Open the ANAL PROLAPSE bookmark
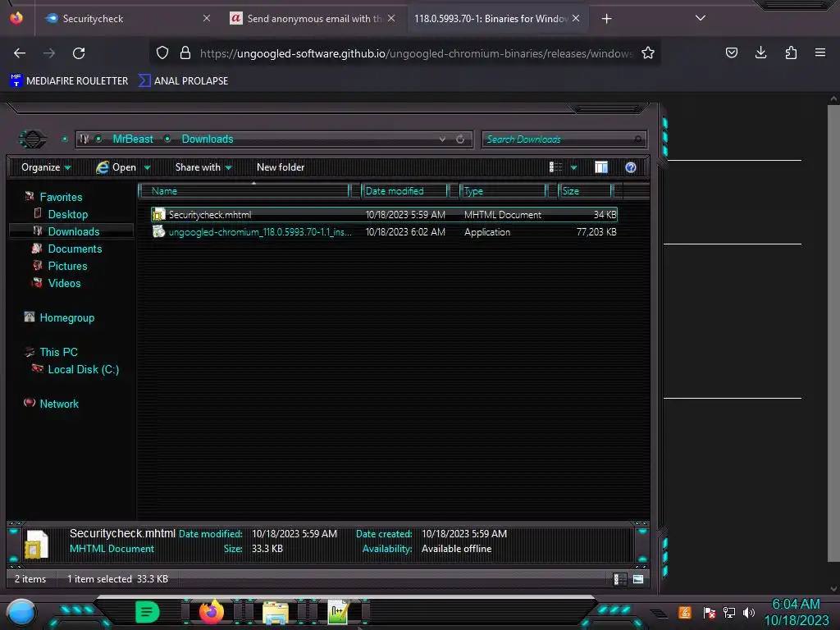The height and width of the screenshot is (630, 840). [183, 81]
